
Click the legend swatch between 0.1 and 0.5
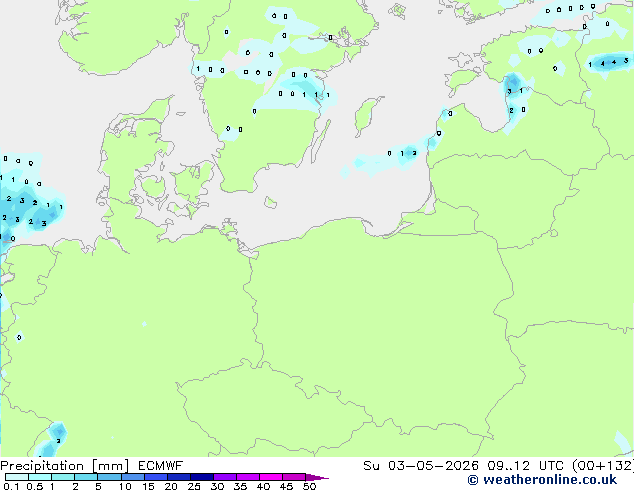coord(17,477)
